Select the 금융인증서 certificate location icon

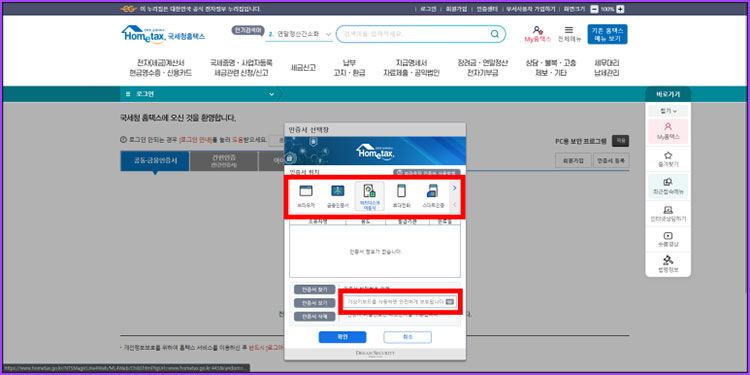[338, 196]
